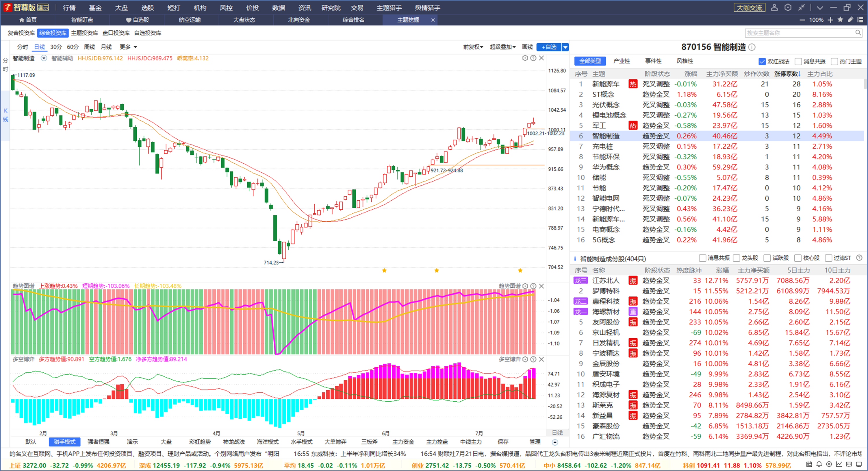
Task: Open the calendar icon in status bar
Action: click(x=809, y=465)
